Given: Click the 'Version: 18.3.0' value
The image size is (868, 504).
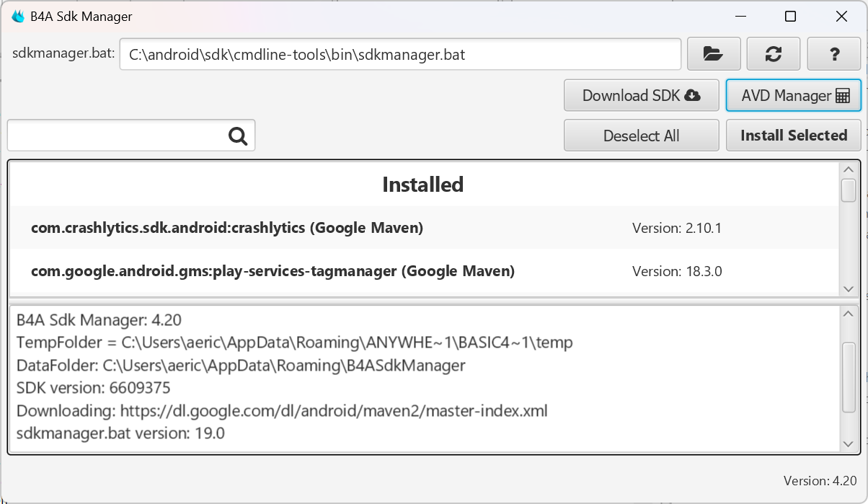Looking at the screenshot, I should pyautogui.click(x=677, y=272).
